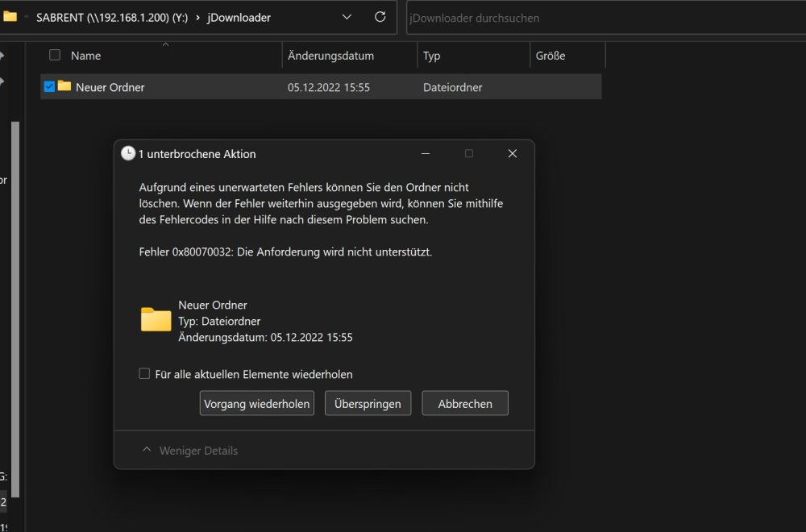
Task: Collapse the dialog with 'Weniger Details'
Action: point(189,451)
